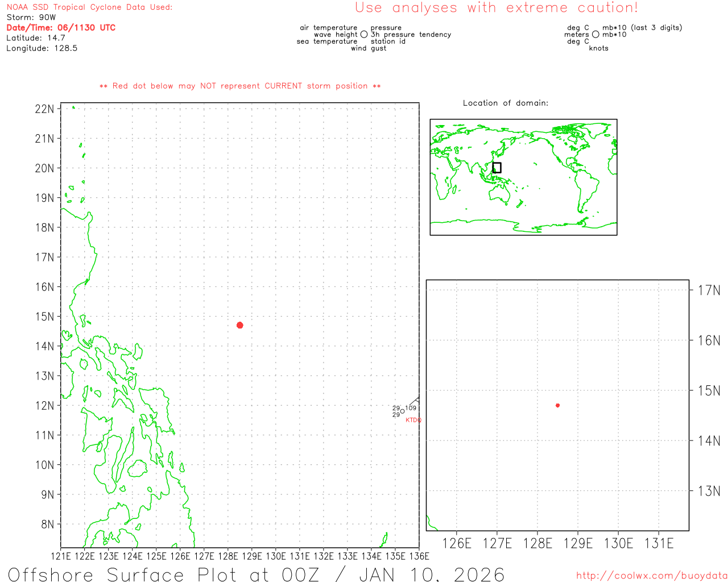The width and height of the screenshot is (728, 582).
Task: Open the coolwx.com/buoydata link
Action: coord(652,576)
